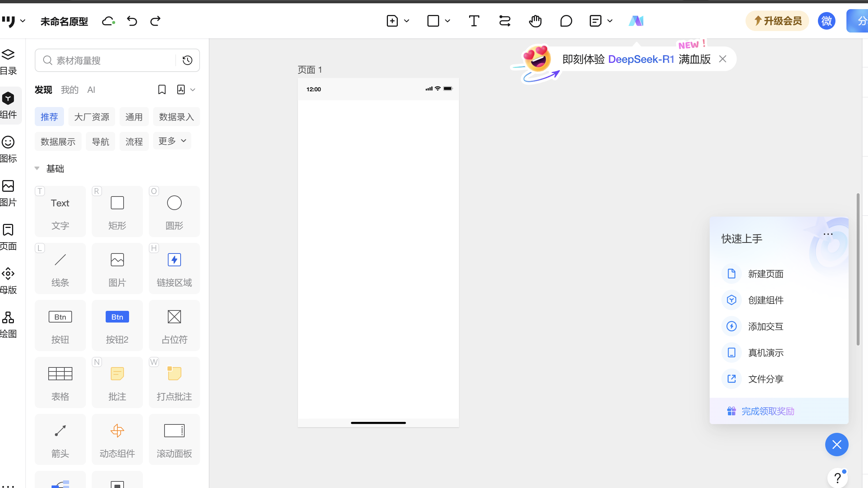Click 完成领取奖励 reward link
The width and height of the screenshot is (868, 488).
tap(767, 411)
